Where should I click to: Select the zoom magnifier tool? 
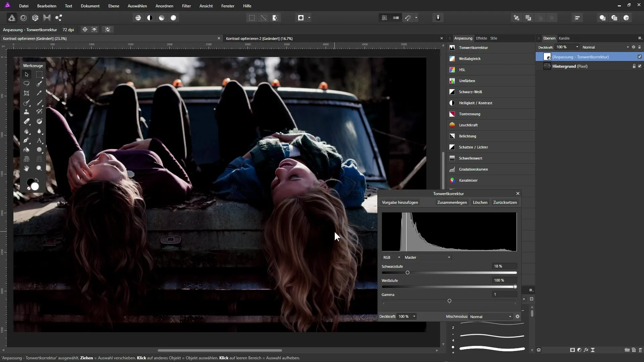[39, 168]
